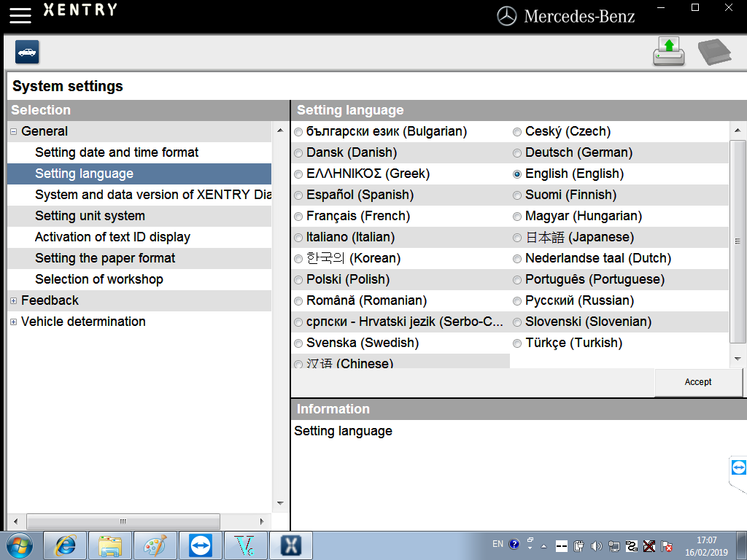The width and height of the screenshot is (747, 560).
Task: Launch XENTRY from the taskbar
Action: coord(290,545)
